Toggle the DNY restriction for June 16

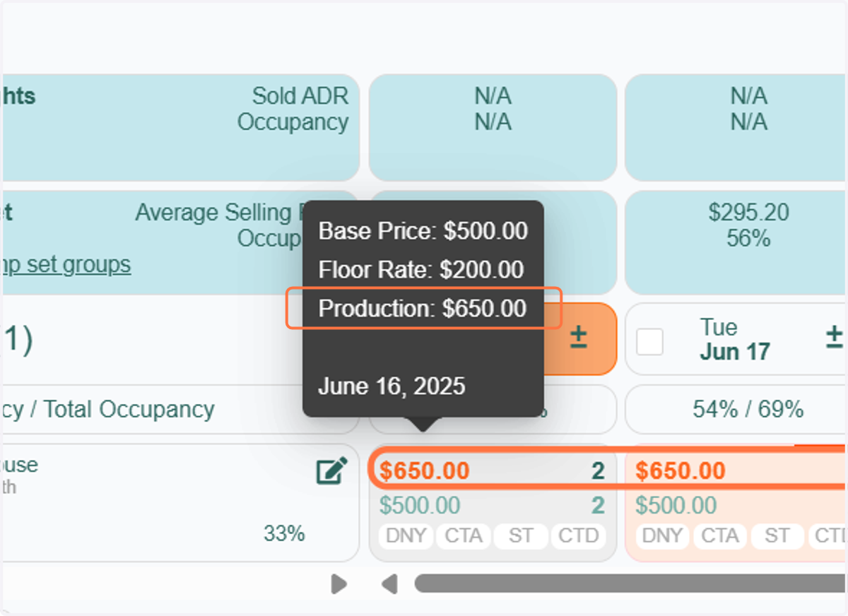[406, 536]
